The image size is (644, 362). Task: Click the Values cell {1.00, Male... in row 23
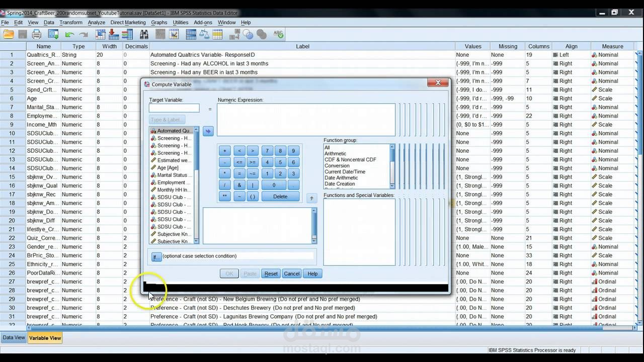tap(472, 247)
